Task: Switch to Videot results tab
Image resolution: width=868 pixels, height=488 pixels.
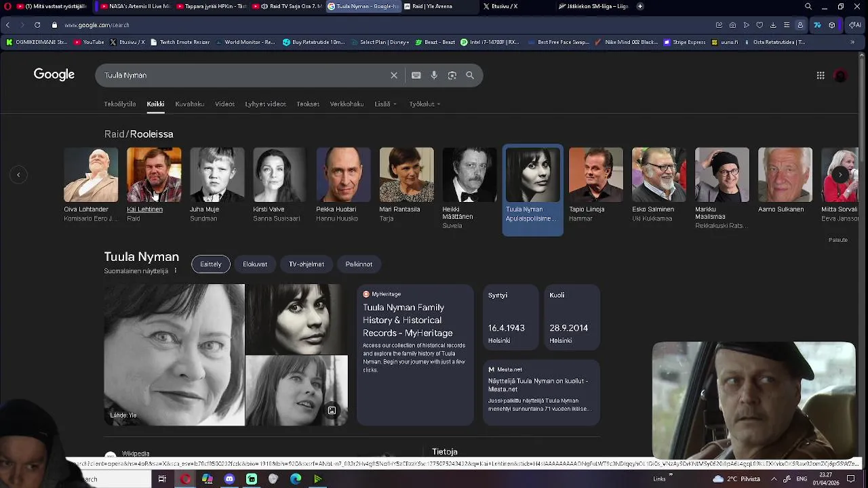Action: [224, 104]
